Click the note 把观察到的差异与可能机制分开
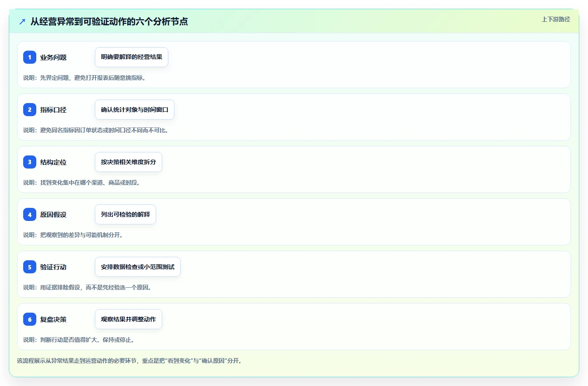The image size is (588, 386). click(73, 235)
